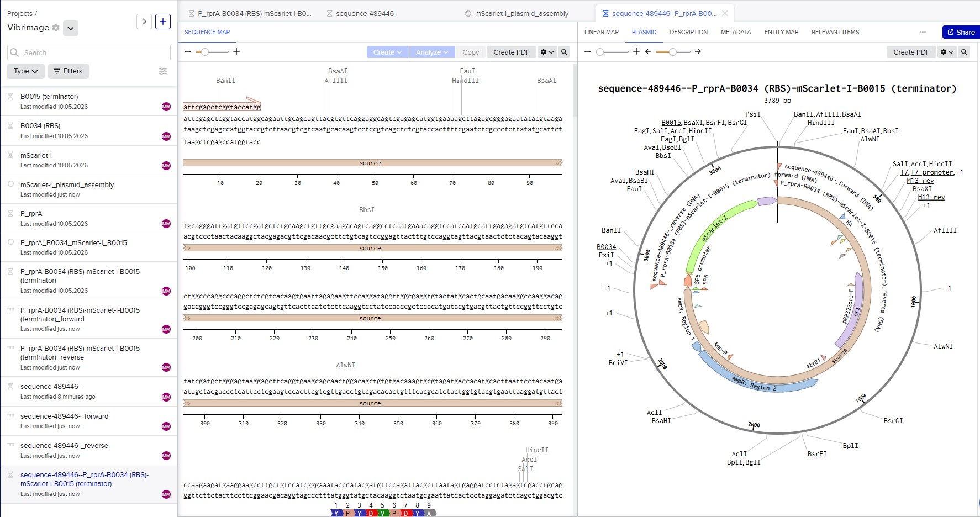This screenshot has height=517, width=980.
Task: Click the search magnifier in sequence map toolbar
Action: 564,52
